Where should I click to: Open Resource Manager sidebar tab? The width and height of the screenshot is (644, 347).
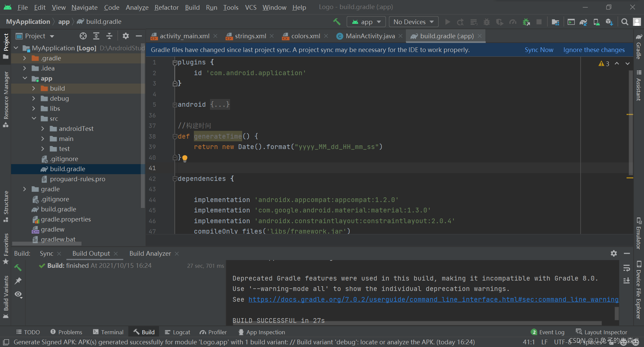[x=6, y=99]
